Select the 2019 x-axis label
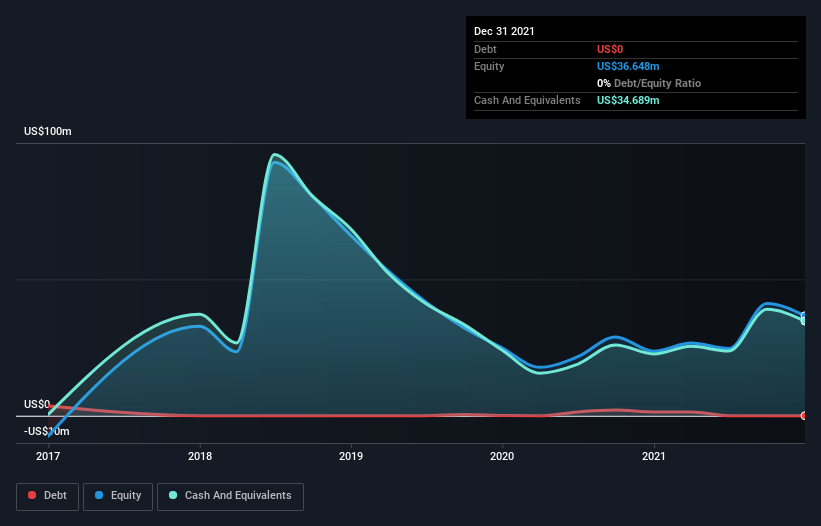Image resolution: width=821 pixels, height=526 pixels. [351, 456]
